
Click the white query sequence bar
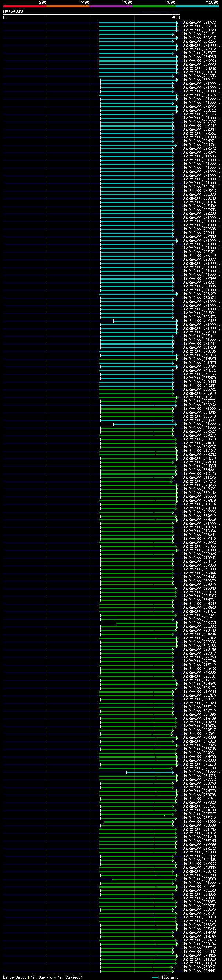[92, 14]
